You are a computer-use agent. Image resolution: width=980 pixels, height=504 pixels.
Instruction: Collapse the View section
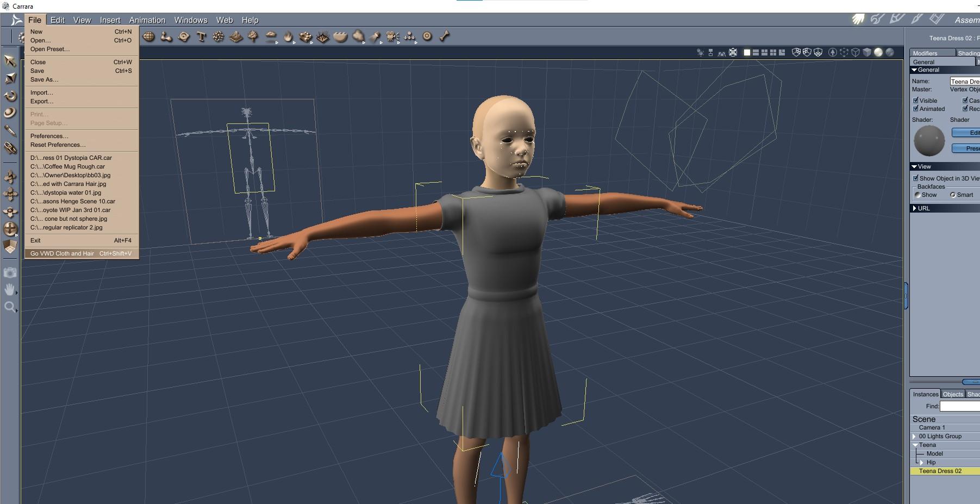coord(914,166)
